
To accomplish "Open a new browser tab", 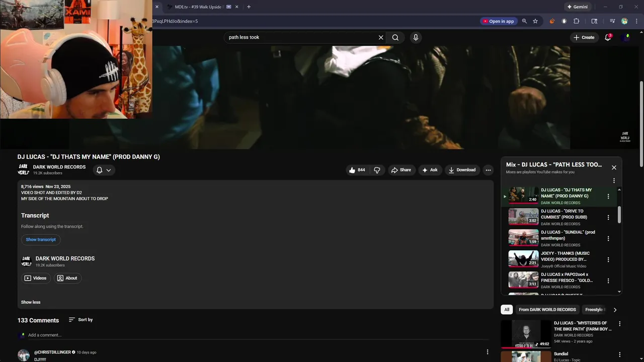I will [249, 7].
